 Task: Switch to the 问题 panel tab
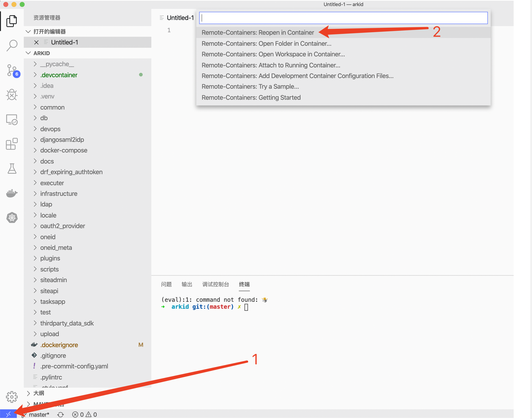pyautogui.click(x=166, y=284)
